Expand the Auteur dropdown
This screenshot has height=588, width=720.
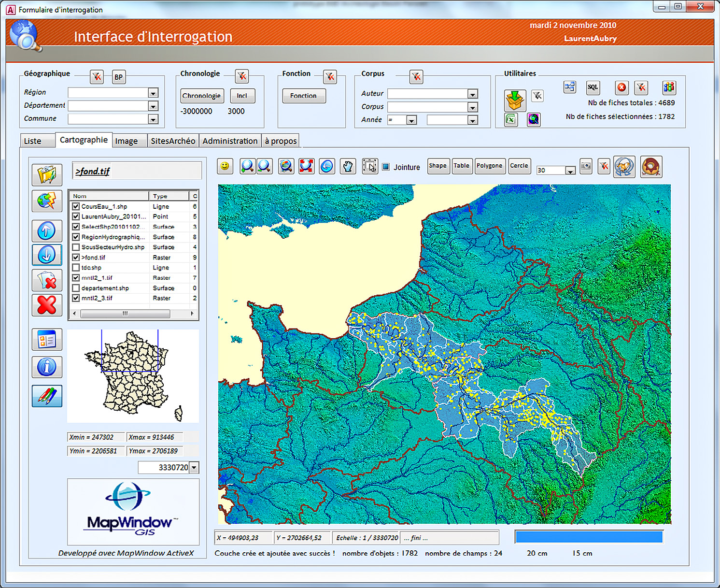pyautogui.click(x=473, y=94)
